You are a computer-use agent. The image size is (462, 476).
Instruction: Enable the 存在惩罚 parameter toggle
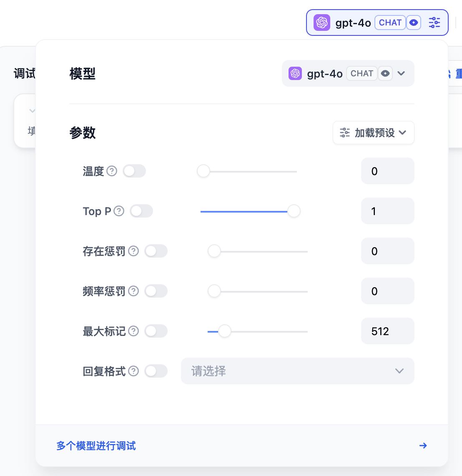(156, 251)
